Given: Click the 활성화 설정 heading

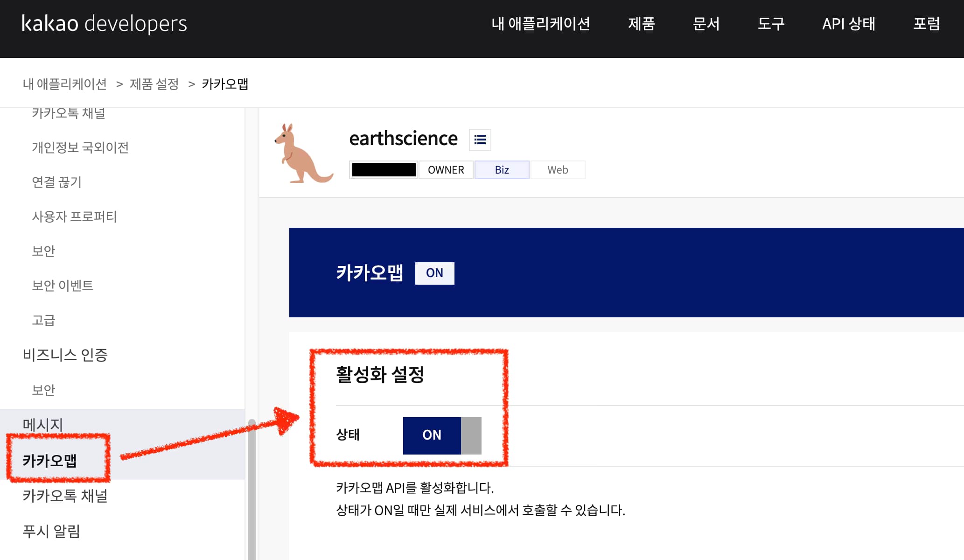Looking at the screenshot, I should [x=380, y=374].
